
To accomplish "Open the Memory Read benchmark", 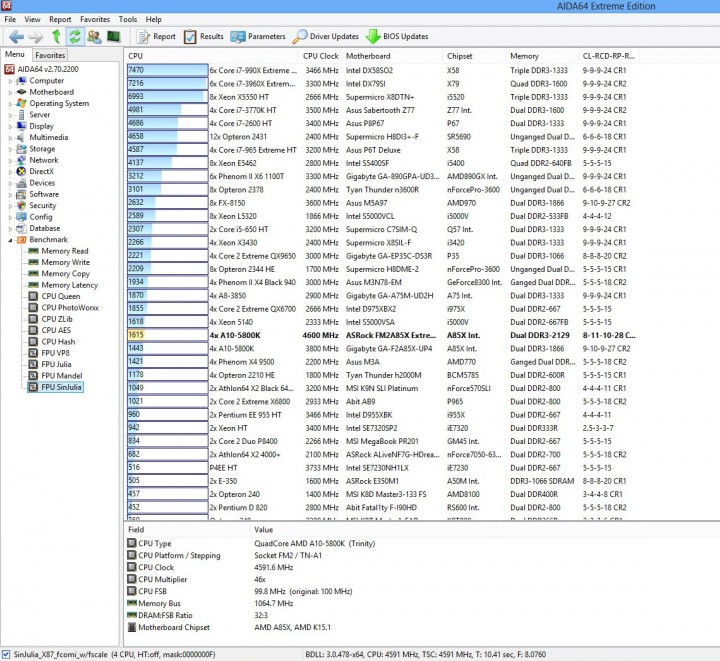I will (x=65, y=251).
